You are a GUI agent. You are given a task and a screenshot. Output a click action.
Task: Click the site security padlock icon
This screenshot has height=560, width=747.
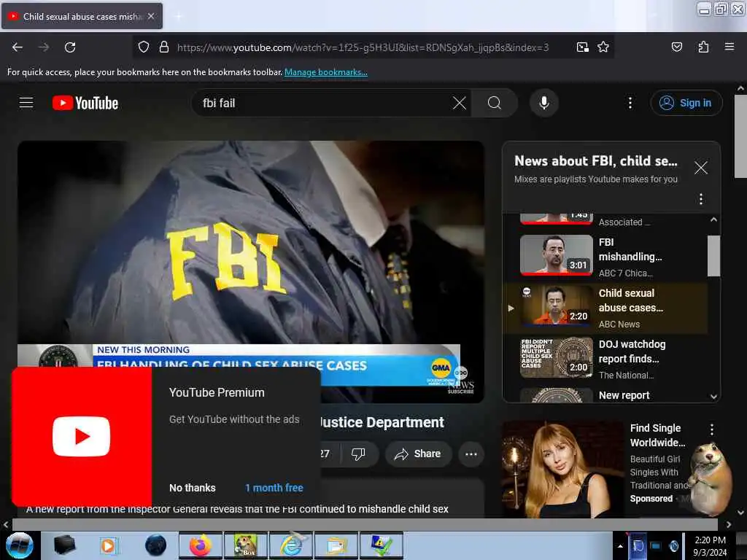click(164, 47)
